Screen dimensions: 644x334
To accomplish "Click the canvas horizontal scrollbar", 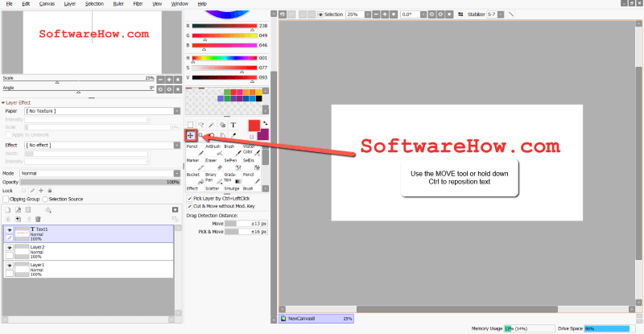I will coord(456,309).
